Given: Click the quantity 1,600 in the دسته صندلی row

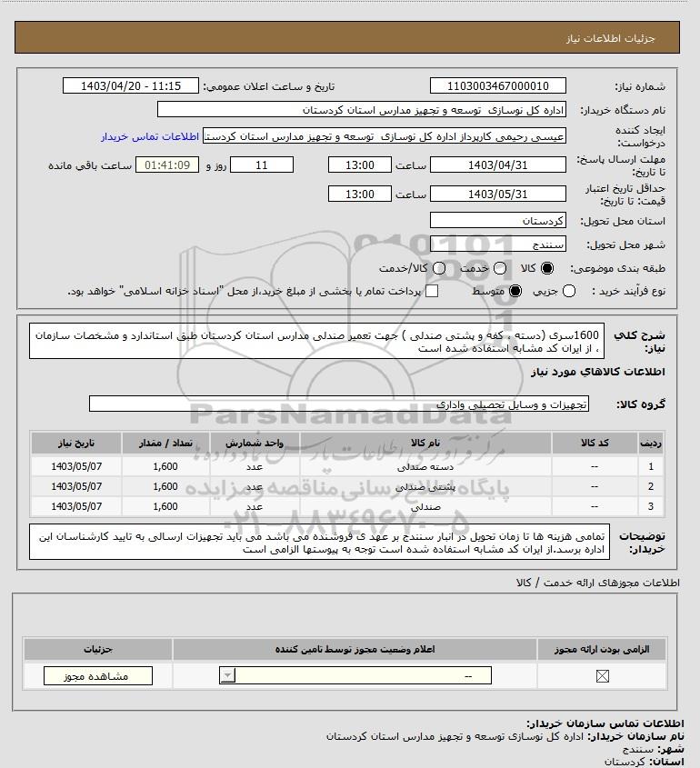Looking at the screenshot, I should 165,467.
